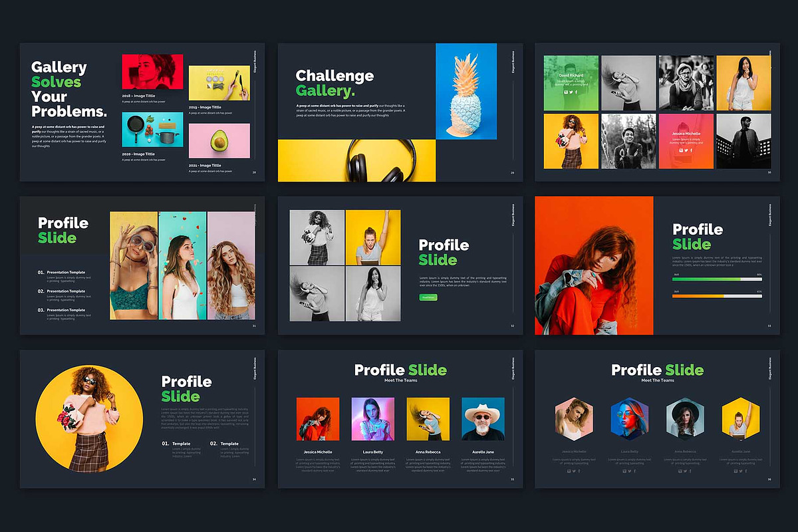The width and height of the screenshot is (798, 532).
Task: Click the Twitter icon under David Richard
Action: pos(571,92)
